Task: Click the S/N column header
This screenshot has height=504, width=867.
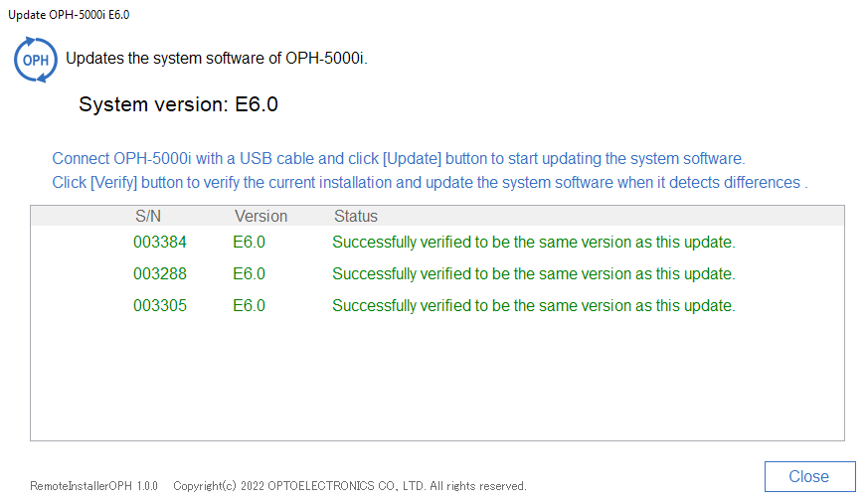Action: [x=148, y=216]
